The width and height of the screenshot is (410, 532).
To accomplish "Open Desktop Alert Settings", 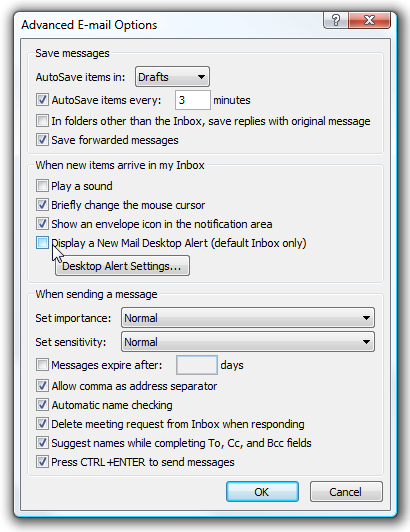I will point(122,266).
